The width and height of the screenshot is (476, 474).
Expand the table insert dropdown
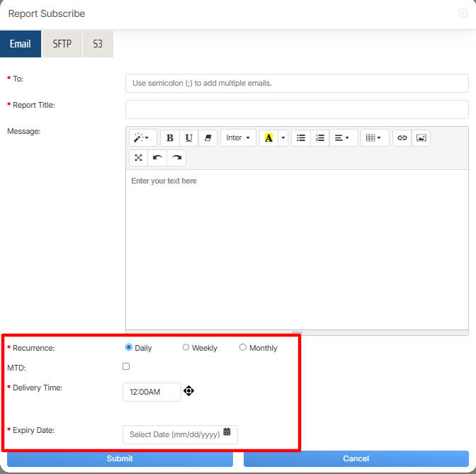click(x=373, y=138)
